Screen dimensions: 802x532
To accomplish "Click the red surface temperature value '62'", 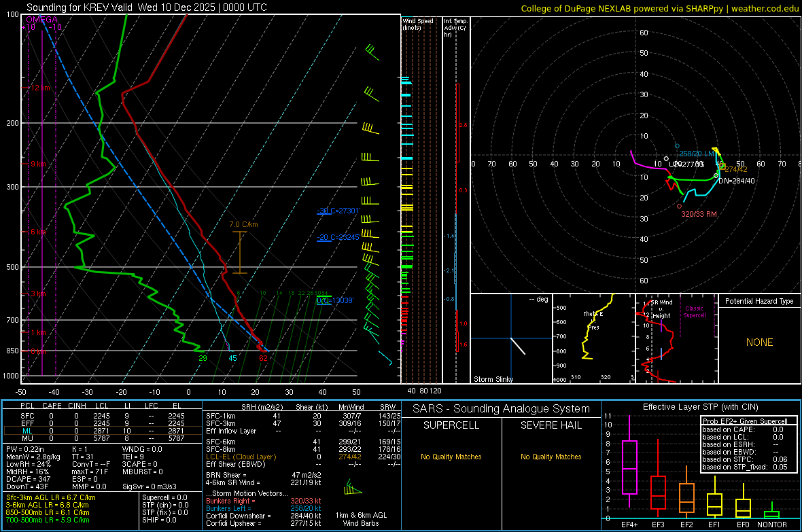I will (x=263, y=358).
